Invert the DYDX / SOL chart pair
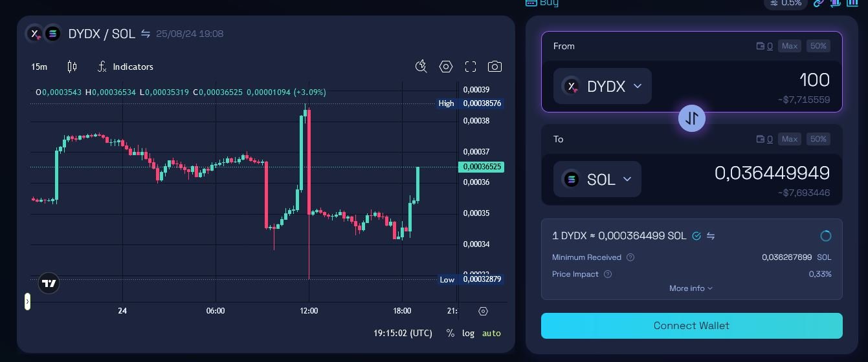Viewport: 868px width, 362px height. [146, 34]
